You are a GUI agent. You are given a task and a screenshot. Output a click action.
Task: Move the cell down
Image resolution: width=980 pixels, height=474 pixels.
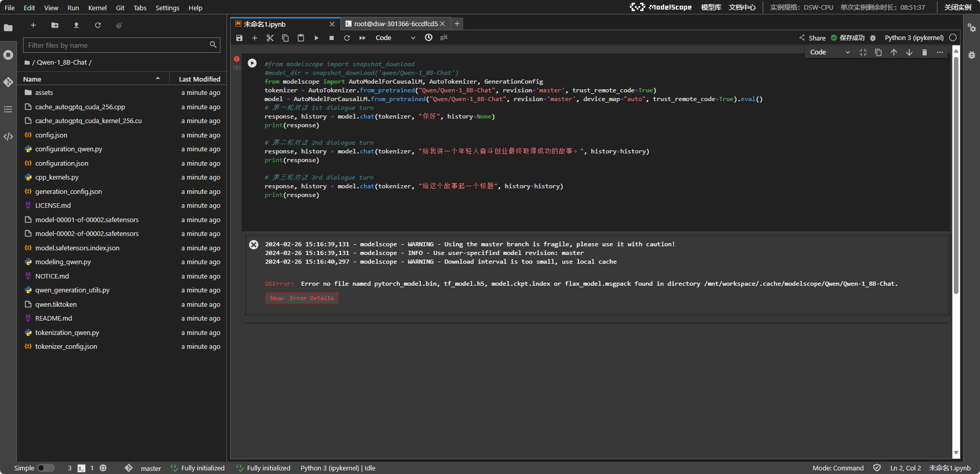click(909, 52)
